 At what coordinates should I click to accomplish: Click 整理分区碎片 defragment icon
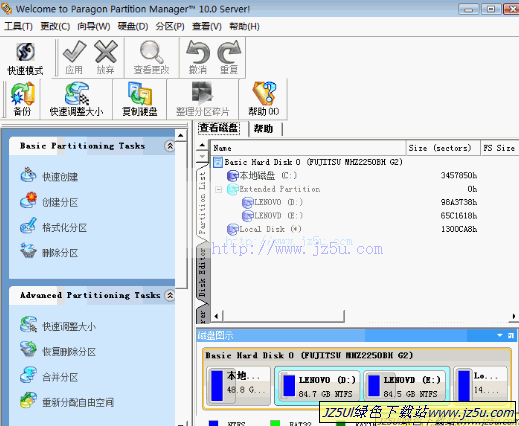[202, 99]
